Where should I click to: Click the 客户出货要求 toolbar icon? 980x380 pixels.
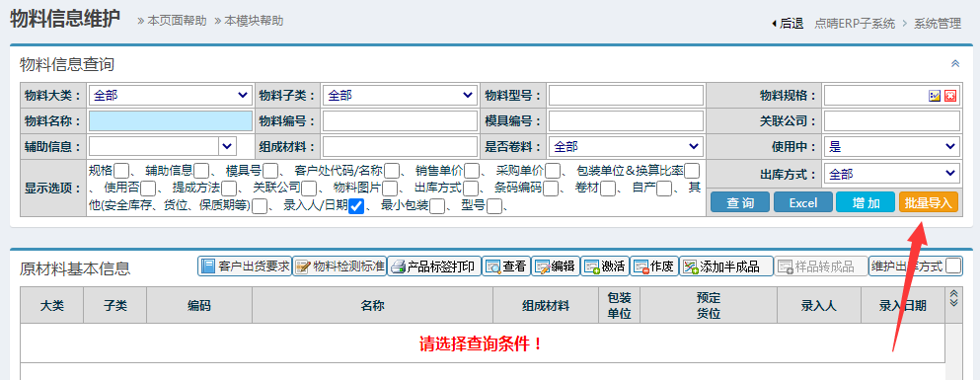(x=245, y=266)
